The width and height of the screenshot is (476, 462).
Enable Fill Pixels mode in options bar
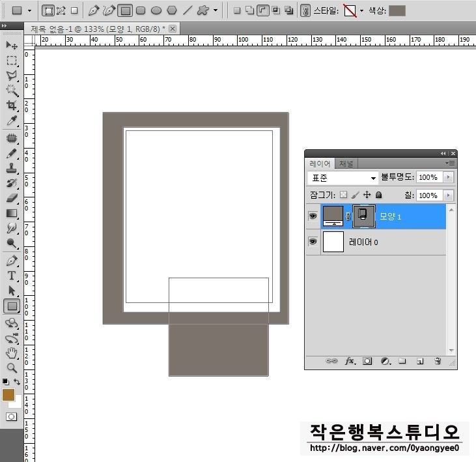point(74,11)
